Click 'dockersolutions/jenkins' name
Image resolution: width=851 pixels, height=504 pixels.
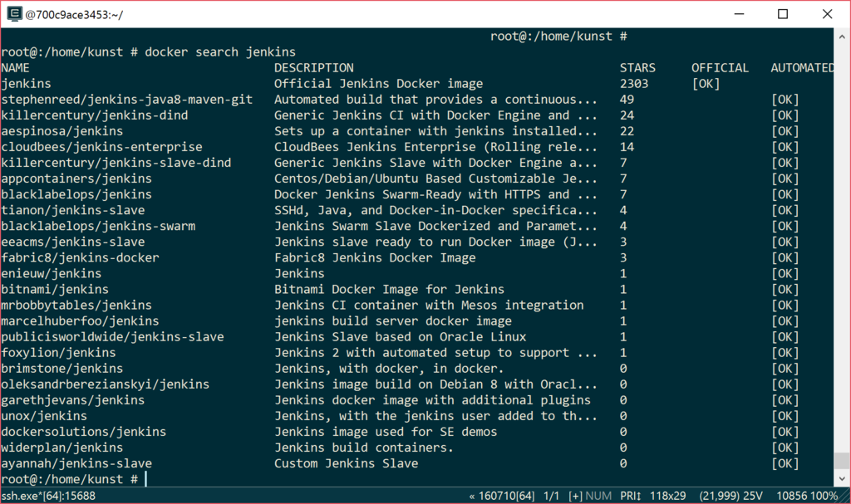pyautogui.click(x=84, y=431)
